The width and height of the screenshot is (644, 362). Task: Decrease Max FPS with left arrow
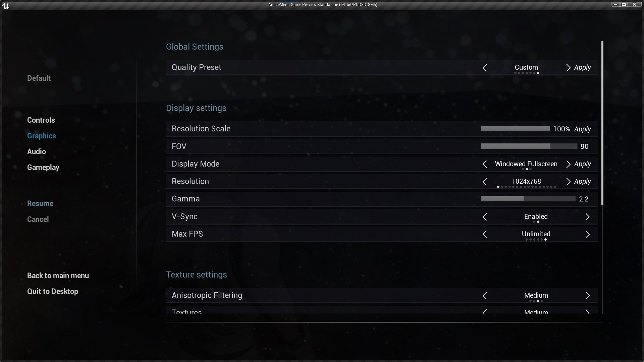point(485,234)
